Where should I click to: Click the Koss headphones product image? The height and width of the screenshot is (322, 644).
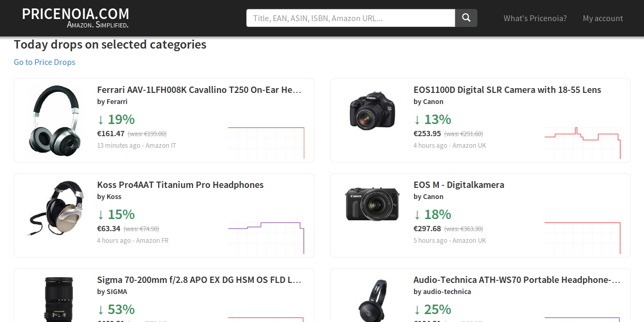point(56,208)
